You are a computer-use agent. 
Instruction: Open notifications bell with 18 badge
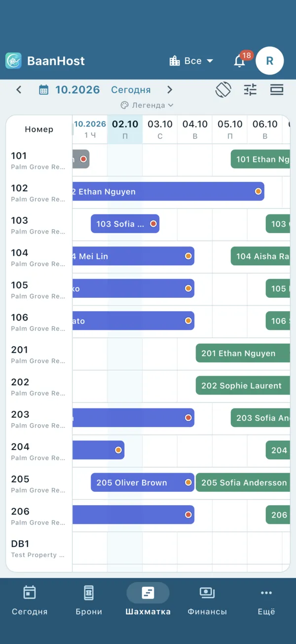click(x=240, y=60)
